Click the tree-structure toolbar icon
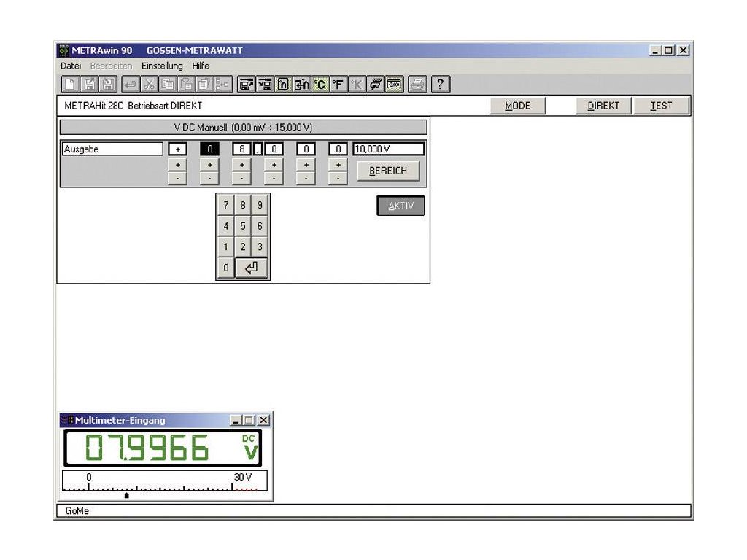 (x=223, y=85)
